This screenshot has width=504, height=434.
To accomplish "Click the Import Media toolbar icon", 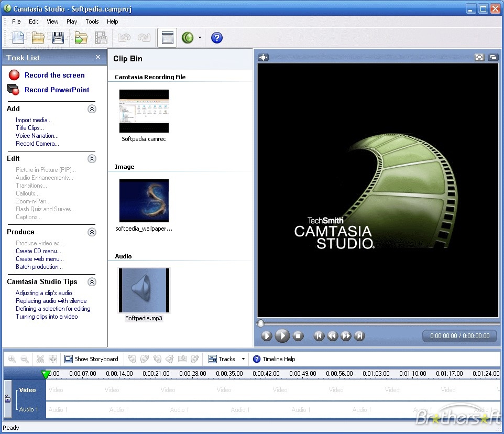I will (x=81, y=38).
